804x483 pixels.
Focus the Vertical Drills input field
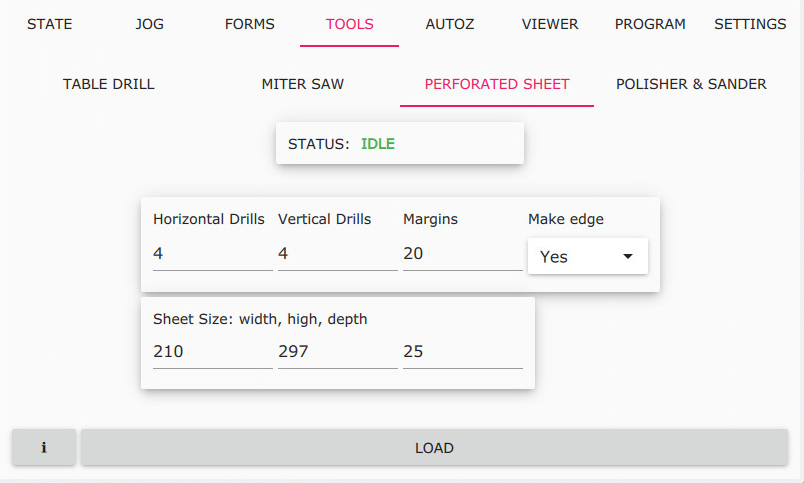click(337, 254)
